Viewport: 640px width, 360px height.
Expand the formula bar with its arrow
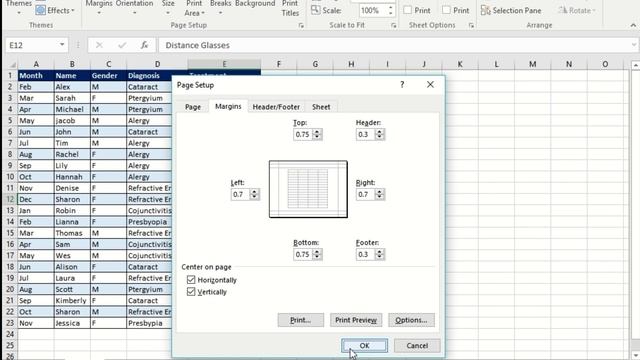633,45
